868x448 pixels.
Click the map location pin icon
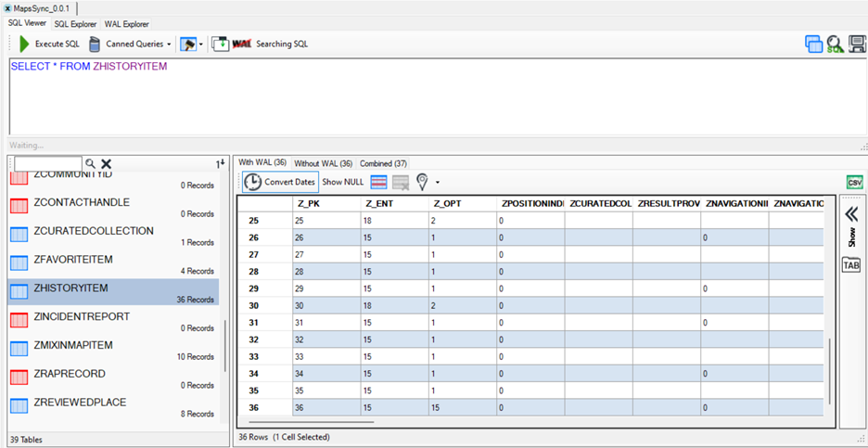(422, 182)
